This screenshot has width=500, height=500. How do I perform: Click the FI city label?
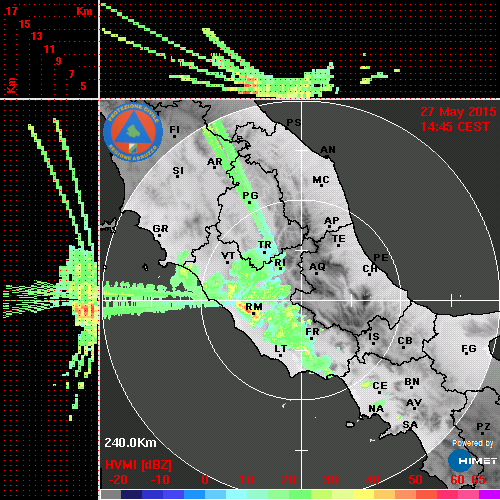point(174,129)
